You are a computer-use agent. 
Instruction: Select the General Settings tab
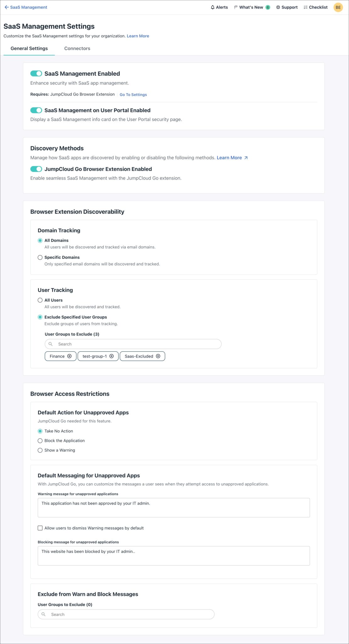click(29, 48)
